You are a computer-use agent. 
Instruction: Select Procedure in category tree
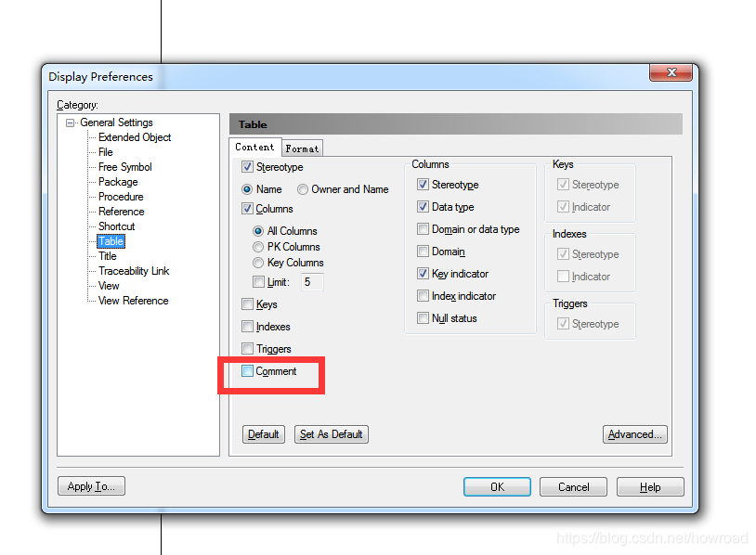point(121,197)
